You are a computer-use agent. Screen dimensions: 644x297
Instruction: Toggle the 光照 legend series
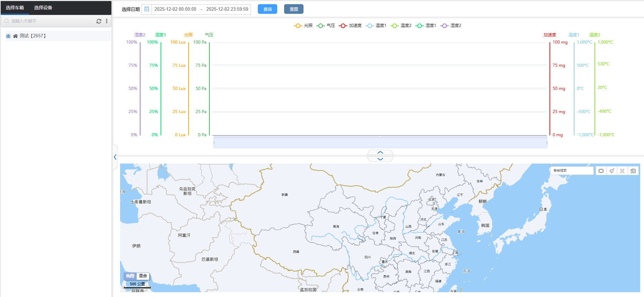(x=303, y=26)
